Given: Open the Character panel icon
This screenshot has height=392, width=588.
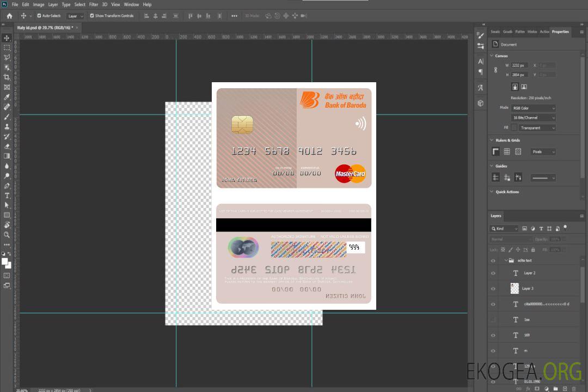Looking at the screenshot, I should tap(480, 61).
